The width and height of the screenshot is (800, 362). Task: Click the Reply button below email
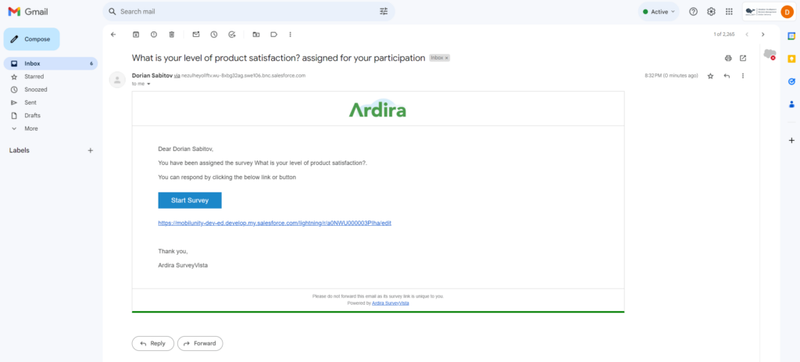pyautogui.click(x=153, y=344)
